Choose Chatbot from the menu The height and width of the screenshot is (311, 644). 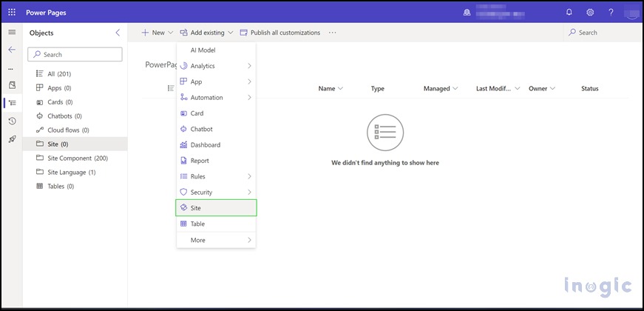[x=216, y=129]
